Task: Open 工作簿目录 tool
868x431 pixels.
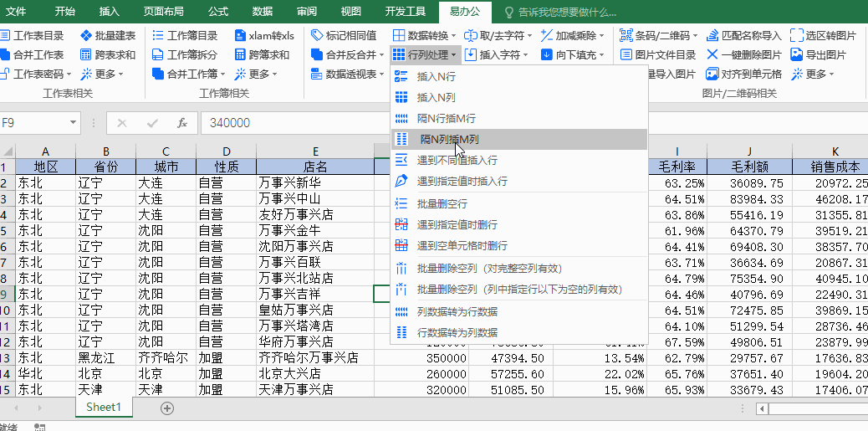Action: coord(185,35)
